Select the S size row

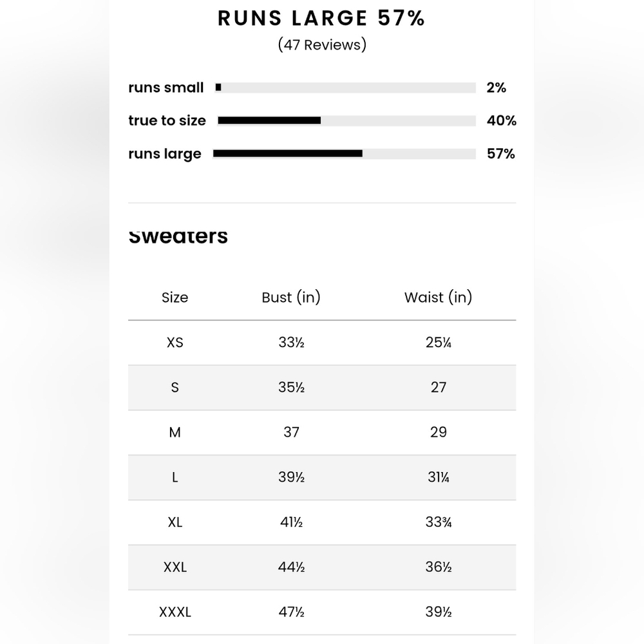point(322,387)
